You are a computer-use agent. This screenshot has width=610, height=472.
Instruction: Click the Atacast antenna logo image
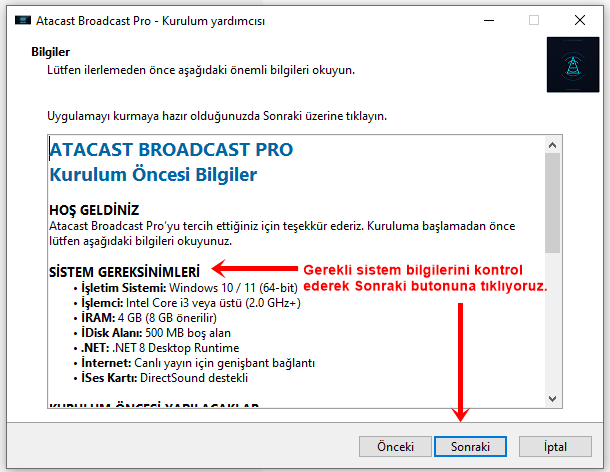pos(573,65)
